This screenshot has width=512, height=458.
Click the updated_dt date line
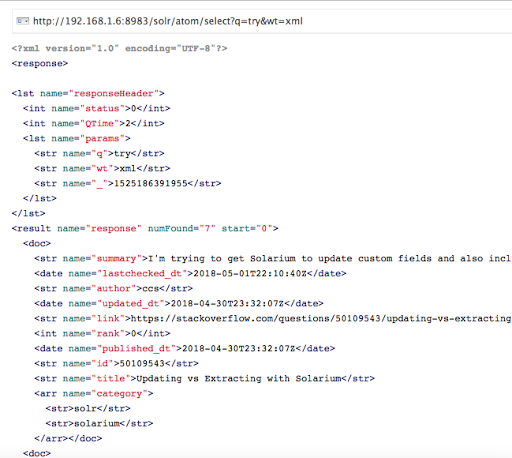point(179,304)
